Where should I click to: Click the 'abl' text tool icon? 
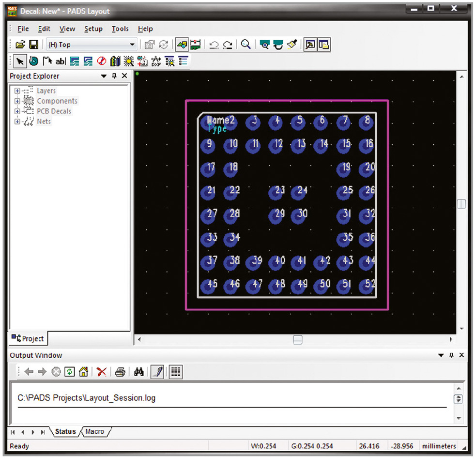pos(61,61)
